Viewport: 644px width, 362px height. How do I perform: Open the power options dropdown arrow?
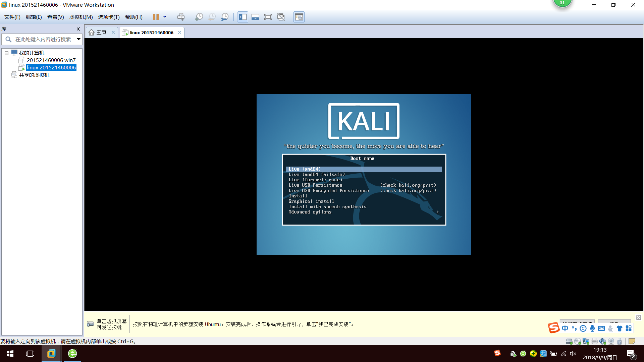tap(165, 17)
